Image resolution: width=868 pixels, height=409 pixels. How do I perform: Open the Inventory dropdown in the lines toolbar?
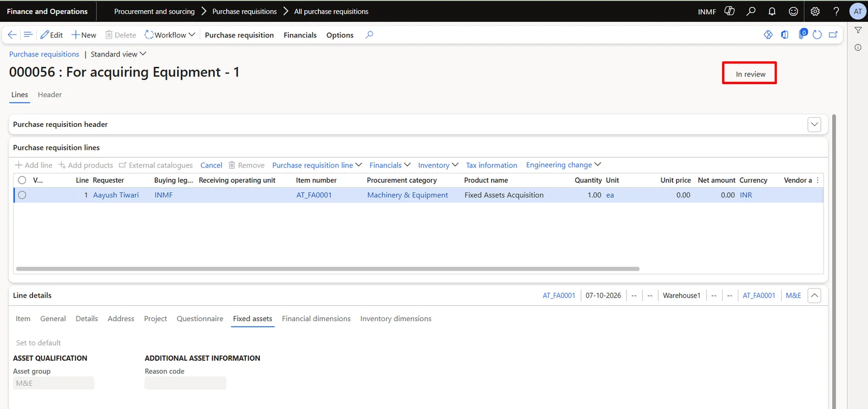click(x=438, y=165)
